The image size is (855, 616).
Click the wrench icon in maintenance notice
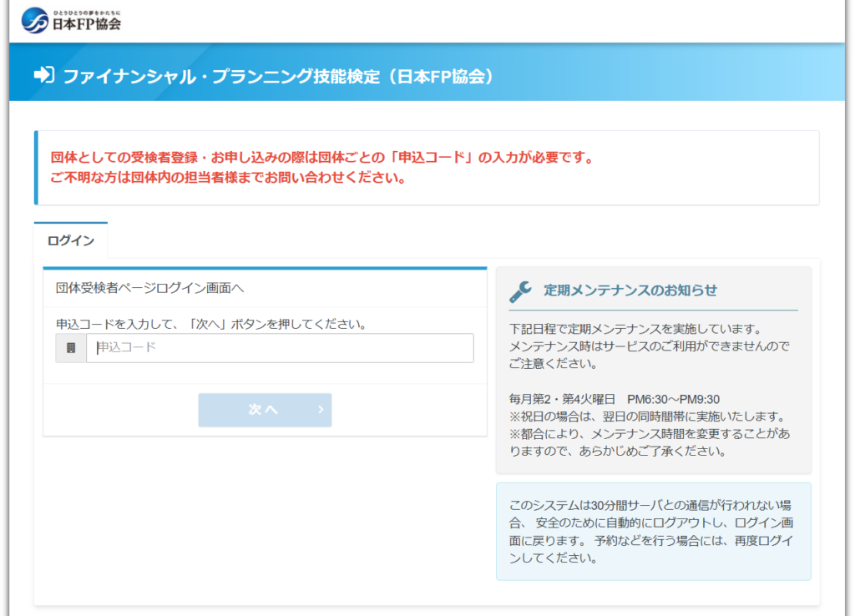tap(521, 290)
